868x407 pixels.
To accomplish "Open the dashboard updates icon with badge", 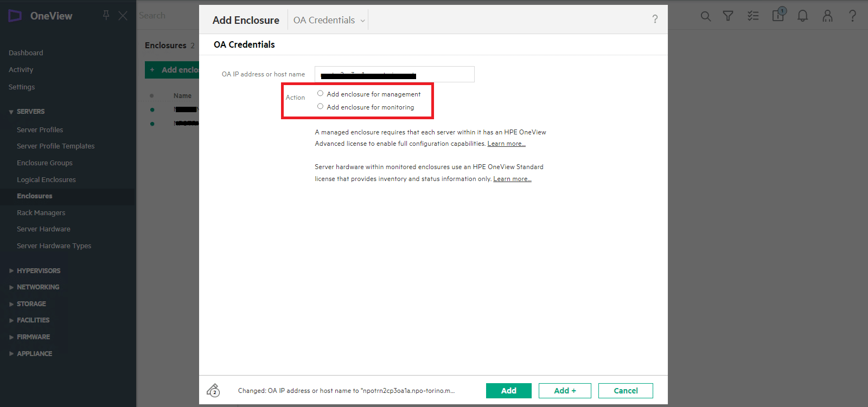I will tap(778, 14).
